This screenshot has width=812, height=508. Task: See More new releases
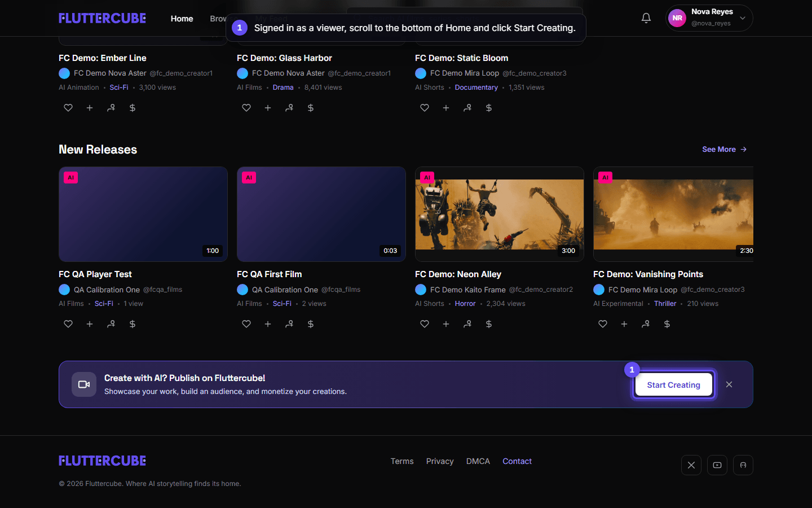click(725, 150)
